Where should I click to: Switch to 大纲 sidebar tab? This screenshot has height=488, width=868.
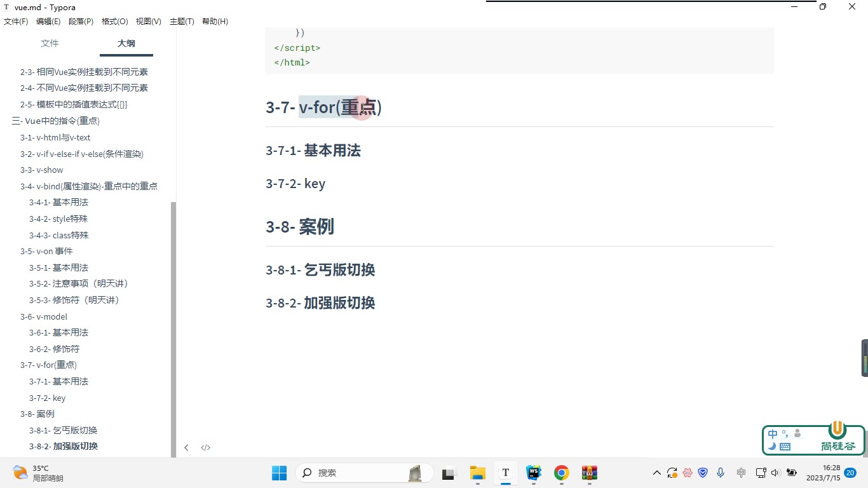point(126,43)
